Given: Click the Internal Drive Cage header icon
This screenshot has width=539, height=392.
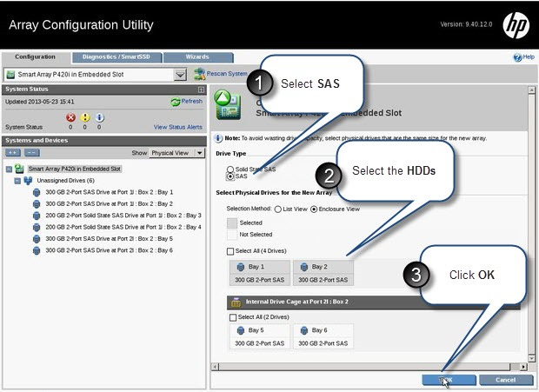Looking at the screenshot, I should tap(236, 302).
